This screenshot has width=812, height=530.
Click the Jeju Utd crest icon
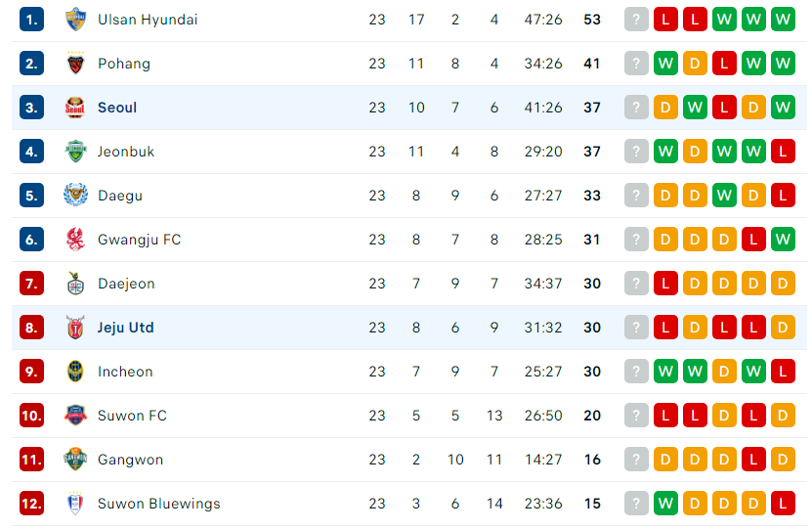(75, 328)
